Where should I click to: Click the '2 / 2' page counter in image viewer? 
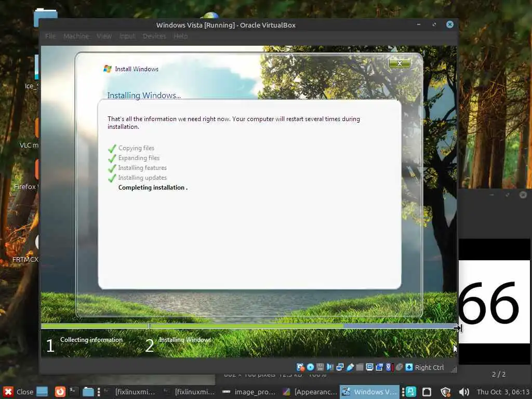point(498,374)
